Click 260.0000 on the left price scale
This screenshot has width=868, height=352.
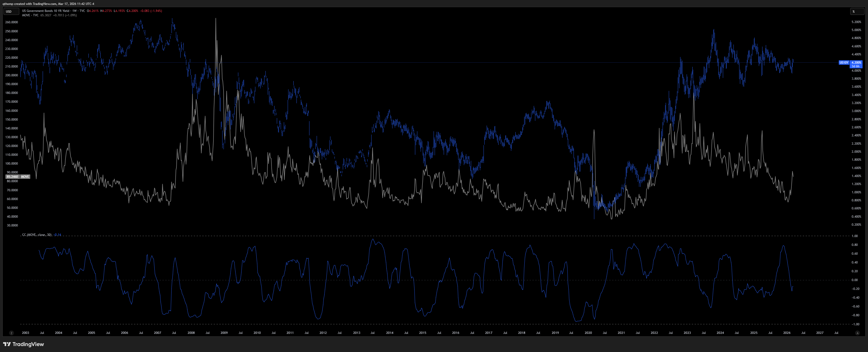pyautogui.click(x=12, y=22)
